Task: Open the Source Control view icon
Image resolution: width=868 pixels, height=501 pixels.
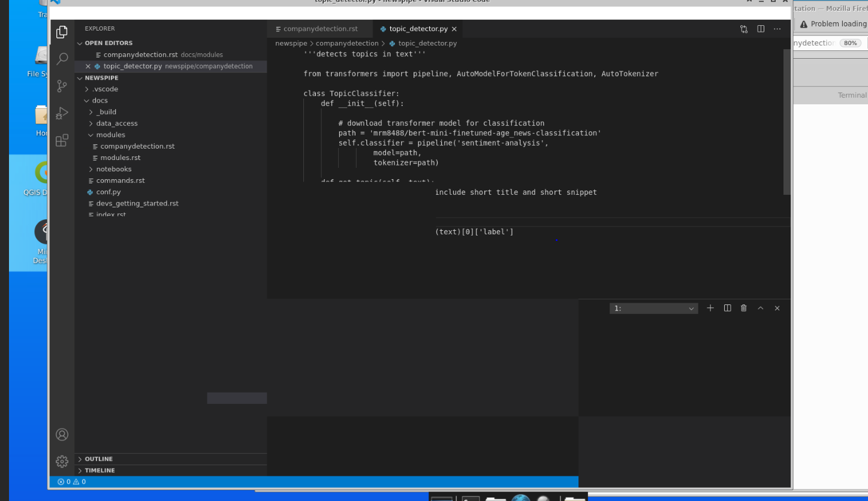Action: 62,86
